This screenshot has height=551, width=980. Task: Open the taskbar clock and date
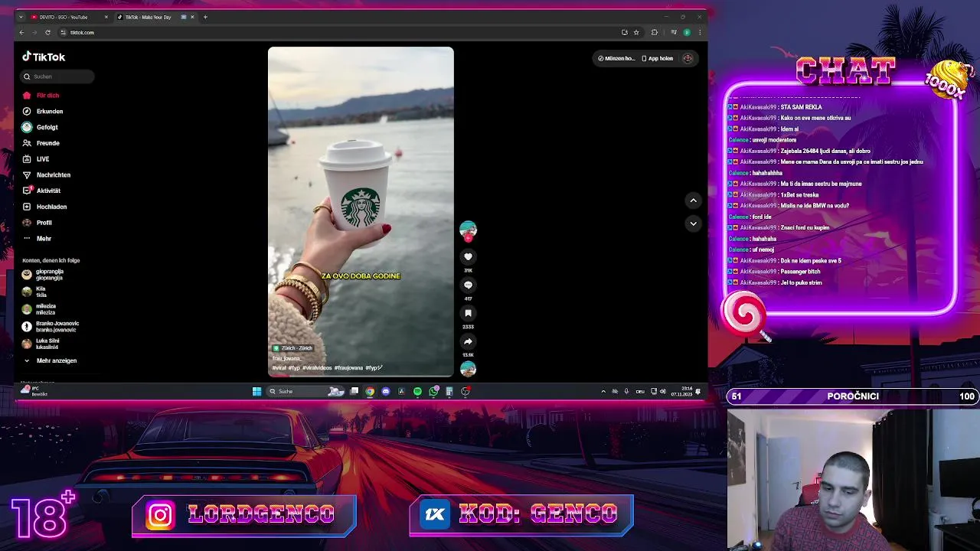pyautogui.click(x=681, y=391)
